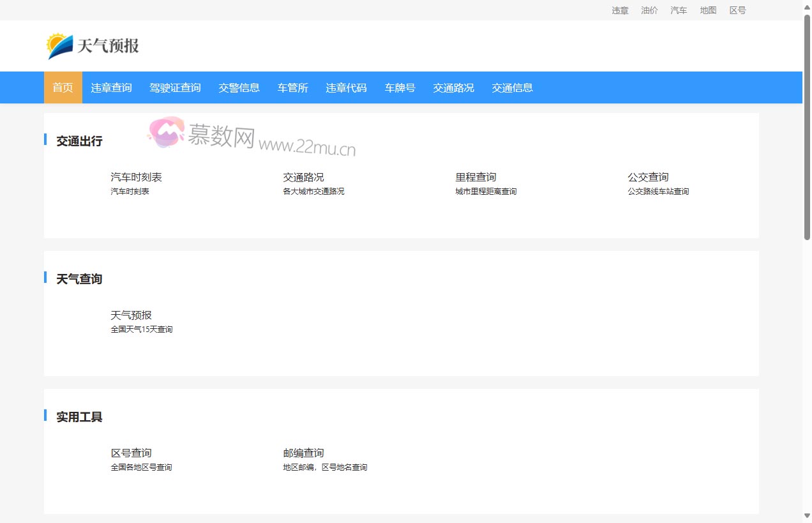Open the 驾驶证查询 menu item

(175, 87)
